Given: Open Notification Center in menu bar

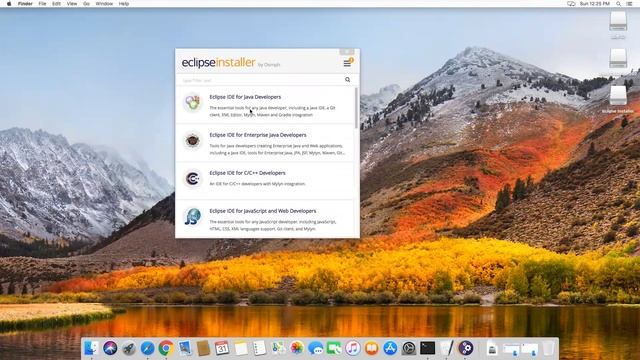Looking at the screenshot, I should point(629,4).
